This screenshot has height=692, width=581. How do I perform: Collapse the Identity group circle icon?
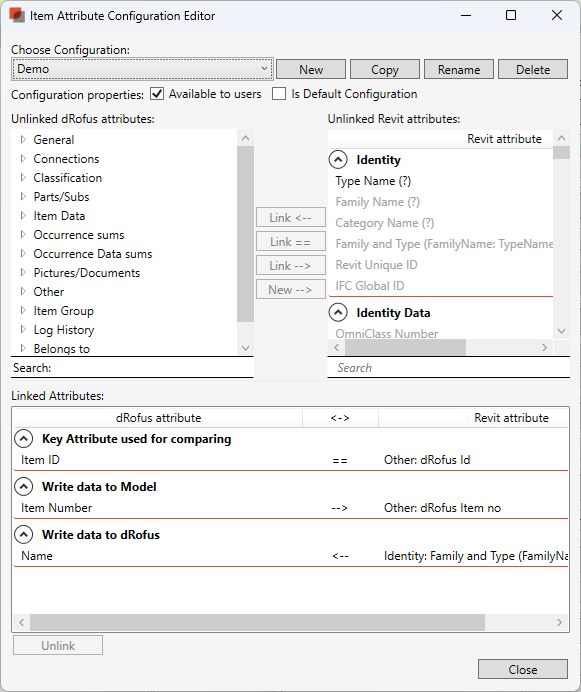pos(338,160)
